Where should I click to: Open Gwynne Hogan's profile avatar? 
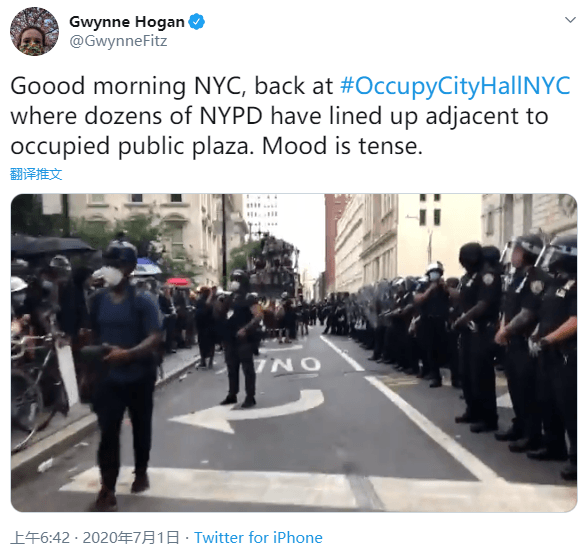[x=34, y=31]
